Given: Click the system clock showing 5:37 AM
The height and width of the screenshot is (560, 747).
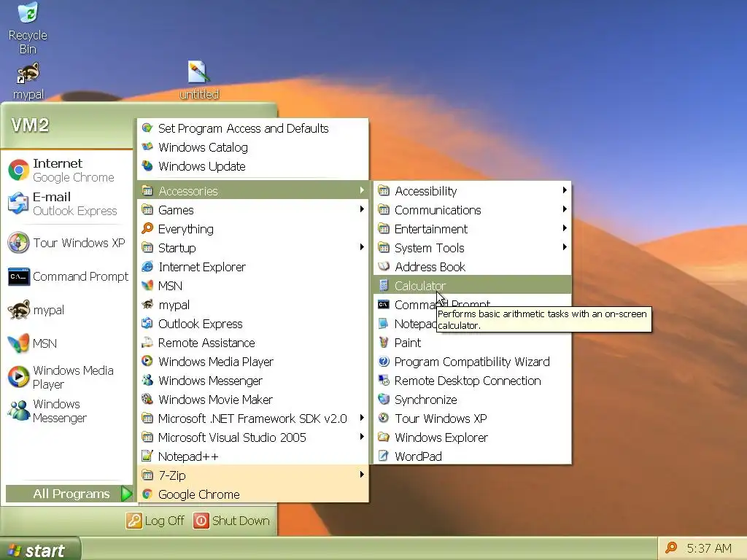Looking at the screenshot, I should 709,548.
